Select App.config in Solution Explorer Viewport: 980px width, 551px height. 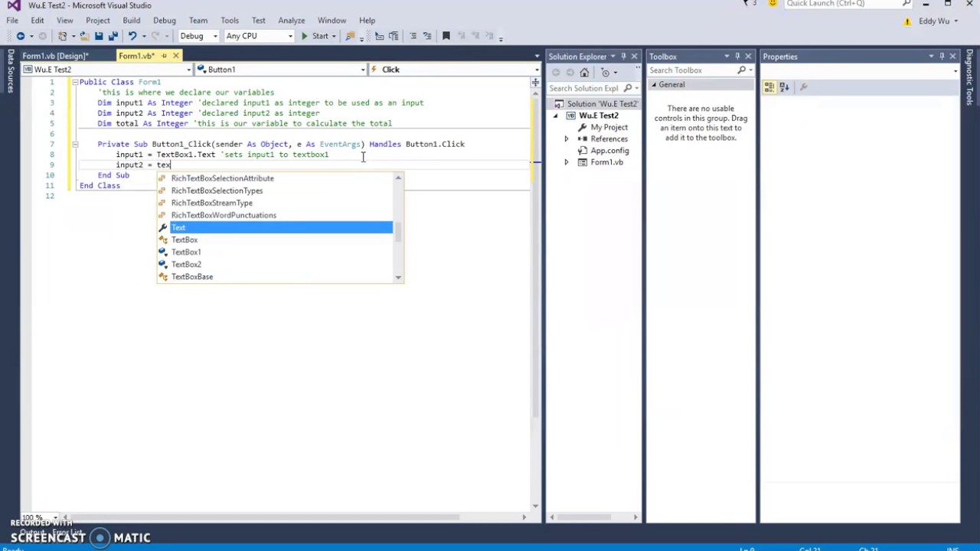click(609, 151)
